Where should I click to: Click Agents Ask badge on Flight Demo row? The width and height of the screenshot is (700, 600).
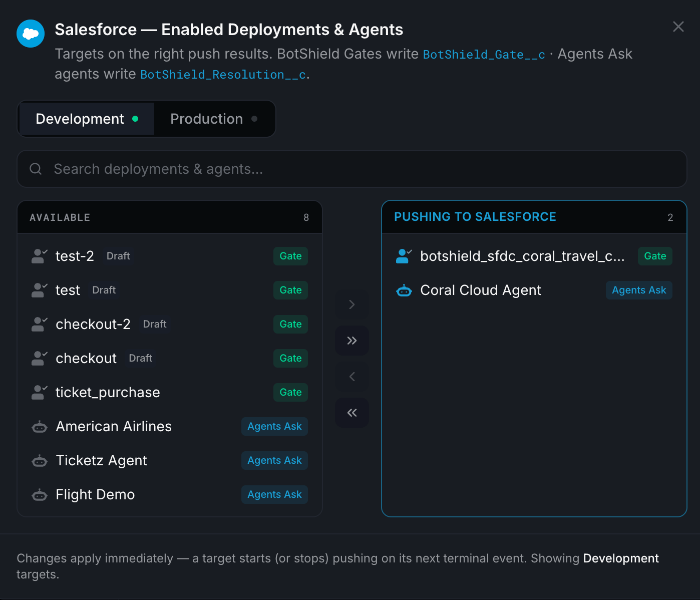274,494
